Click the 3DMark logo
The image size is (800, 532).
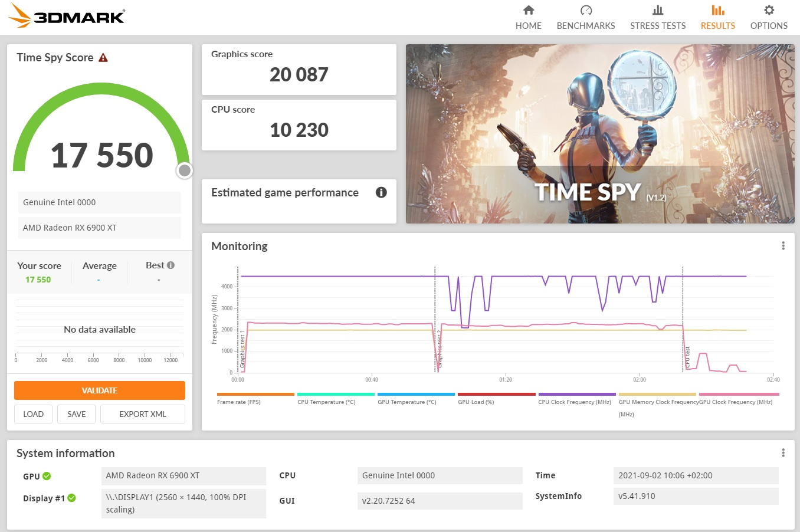coord(67,16)
